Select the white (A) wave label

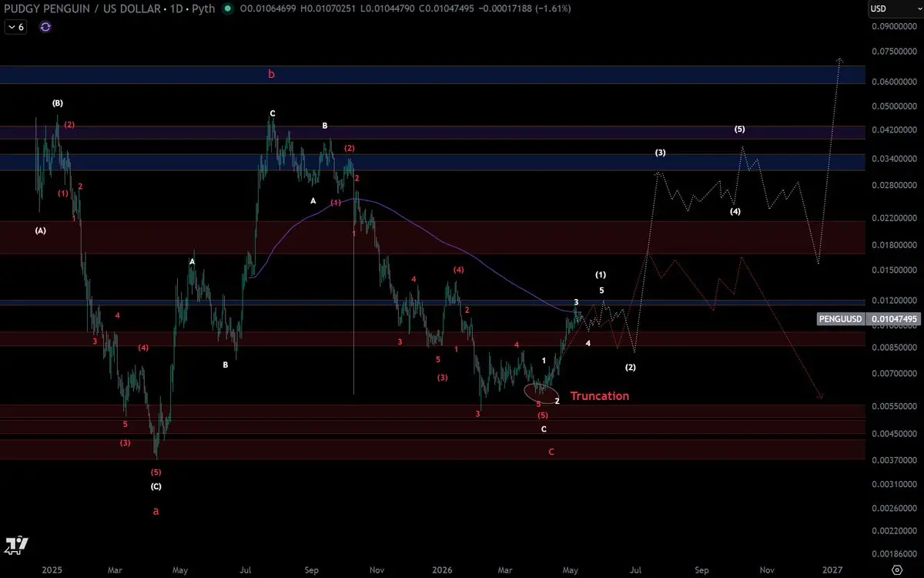pyautogui.click(x=41, y=230)
